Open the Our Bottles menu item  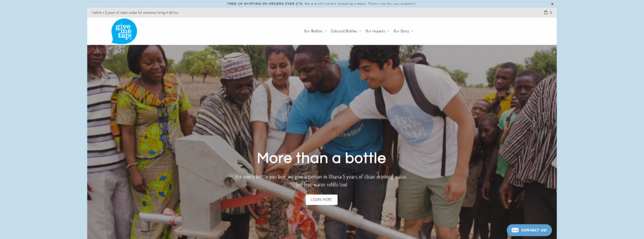coord(314,31)
